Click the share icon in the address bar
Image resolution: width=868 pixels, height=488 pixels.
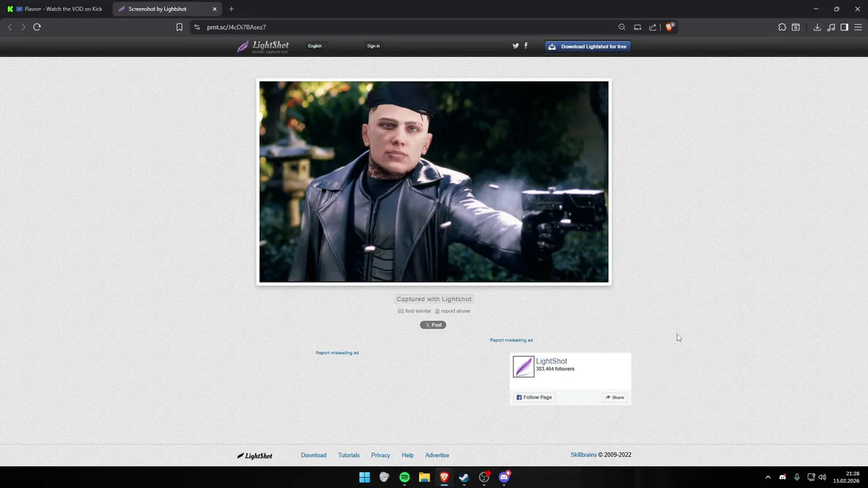coord(652,27)
